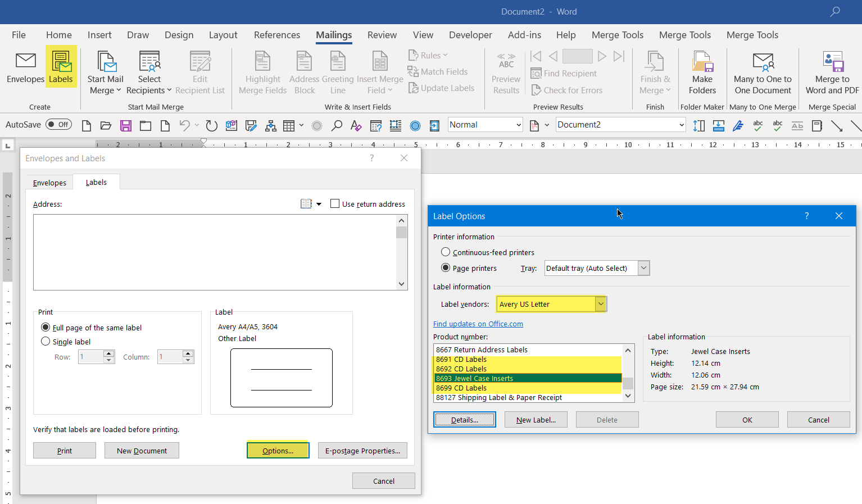Toggle the AutoSave switch
Screen dimensions: 862x504
point(58,125)
